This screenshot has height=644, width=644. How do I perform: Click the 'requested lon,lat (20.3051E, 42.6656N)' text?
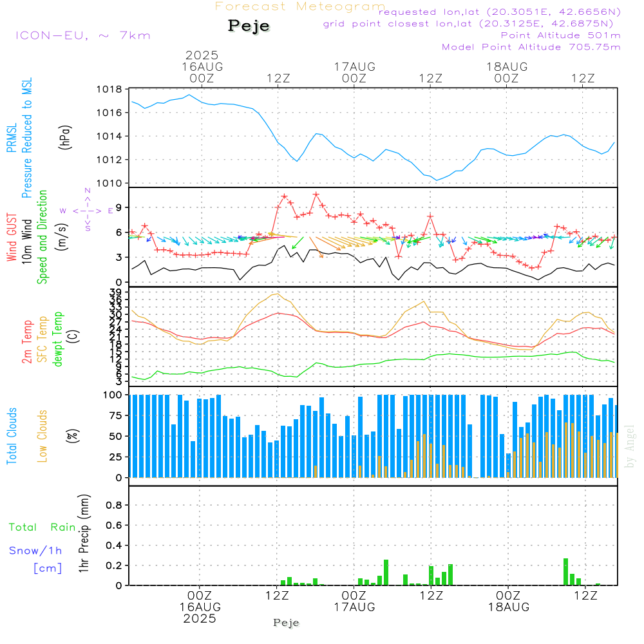tap(500, 12)
